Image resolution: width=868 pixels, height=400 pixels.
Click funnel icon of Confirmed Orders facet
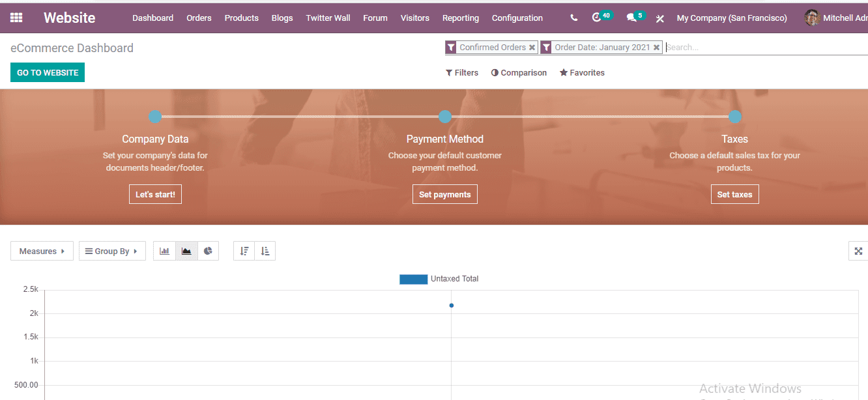(x=451, y=48)
